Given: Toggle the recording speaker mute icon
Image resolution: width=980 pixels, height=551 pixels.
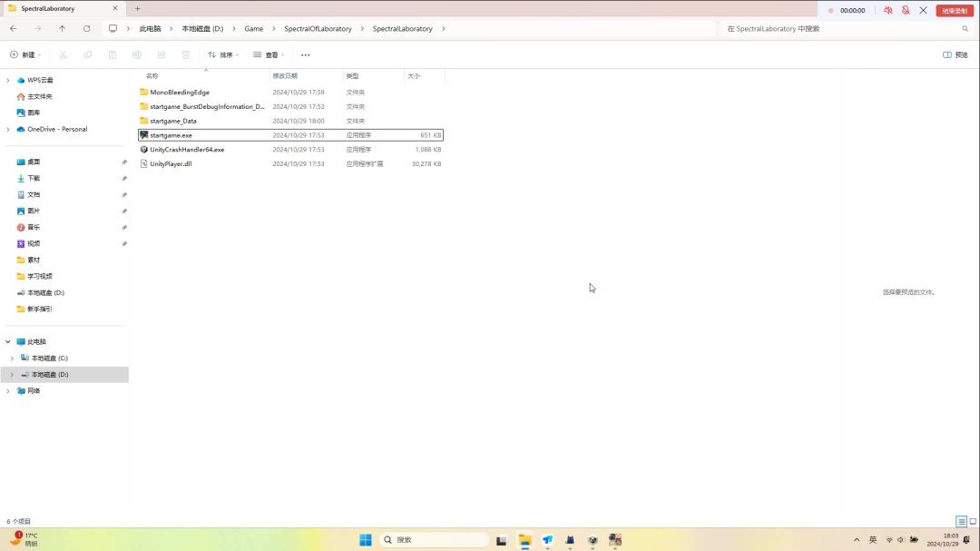Looking at the screenshot, I should 887,10.
